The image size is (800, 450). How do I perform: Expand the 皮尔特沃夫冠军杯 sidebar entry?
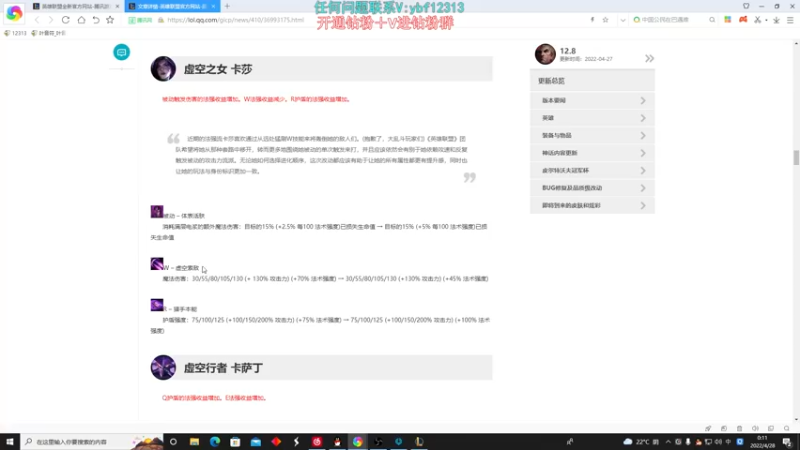(x=592, y=170)
